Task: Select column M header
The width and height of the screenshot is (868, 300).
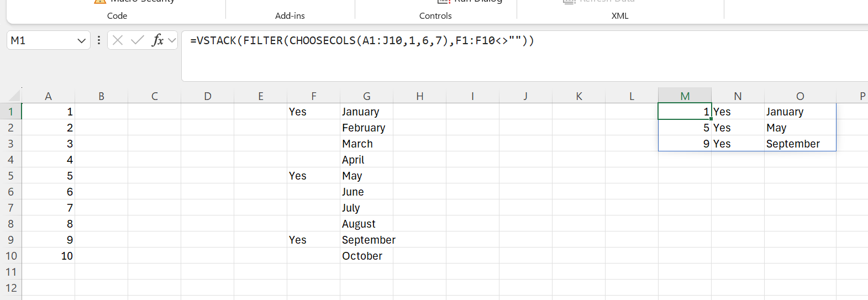Action: [x=685, y=96]
